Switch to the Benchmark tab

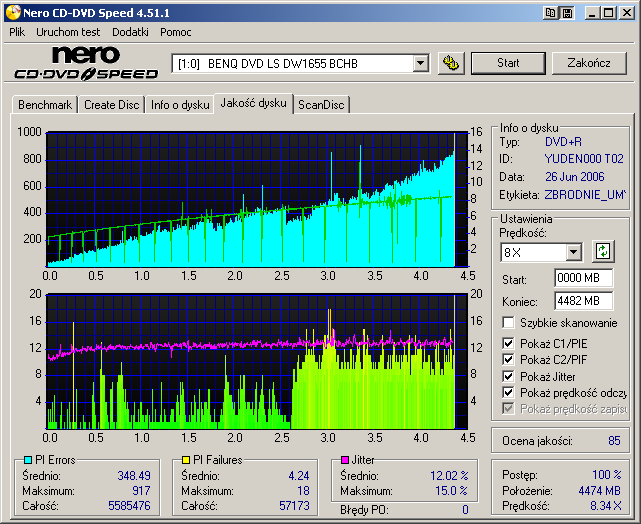[x=45, y=105]
